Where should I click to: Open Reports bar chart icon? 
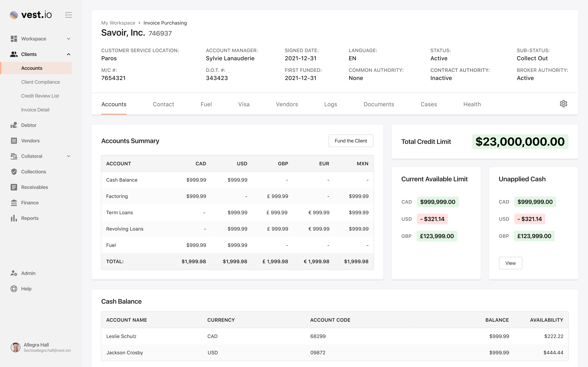(x=14, y=218)
